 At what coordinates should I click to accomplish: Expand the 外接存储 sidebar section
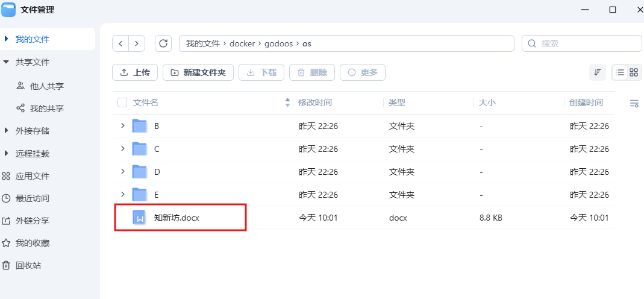coord(7,131)
